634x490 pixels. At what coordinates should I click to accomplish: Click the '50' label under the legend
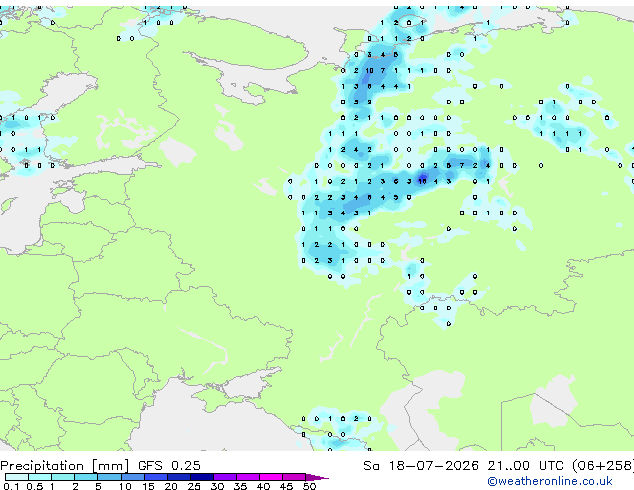(309, 486)
